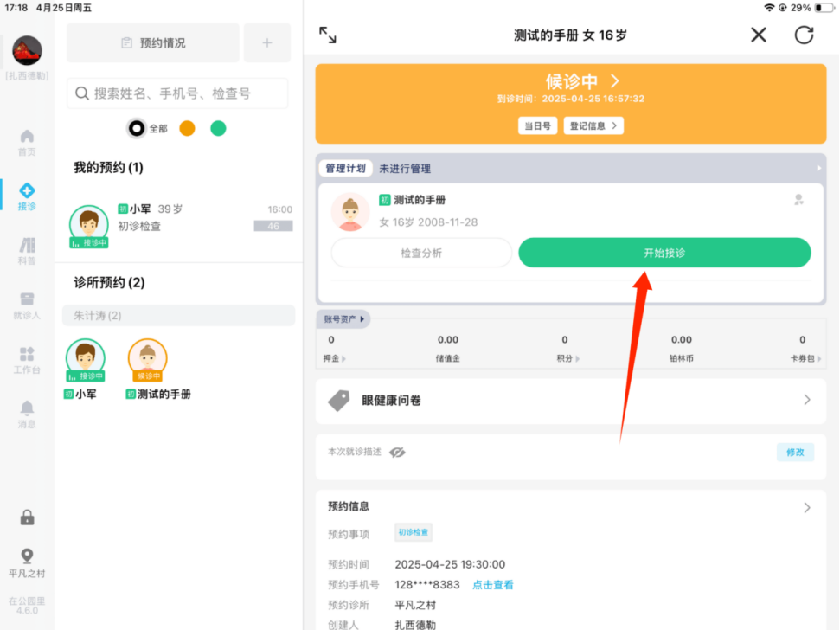
Task: Filter by orange status color dot
Action: [187, 128]
